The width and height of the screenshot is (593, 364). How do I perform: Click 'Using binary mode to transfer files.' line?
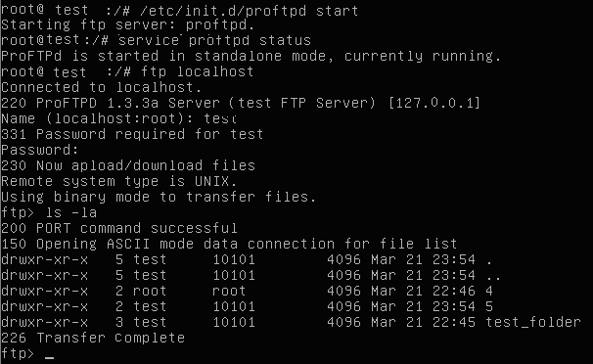tap(159, 197)
